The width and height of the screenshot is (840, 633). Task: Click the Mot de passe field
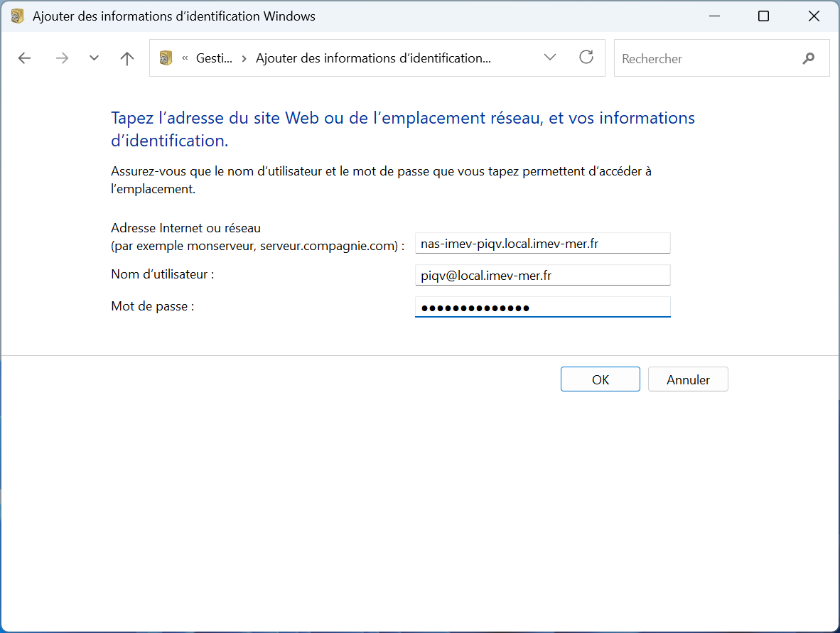[542, 307]
